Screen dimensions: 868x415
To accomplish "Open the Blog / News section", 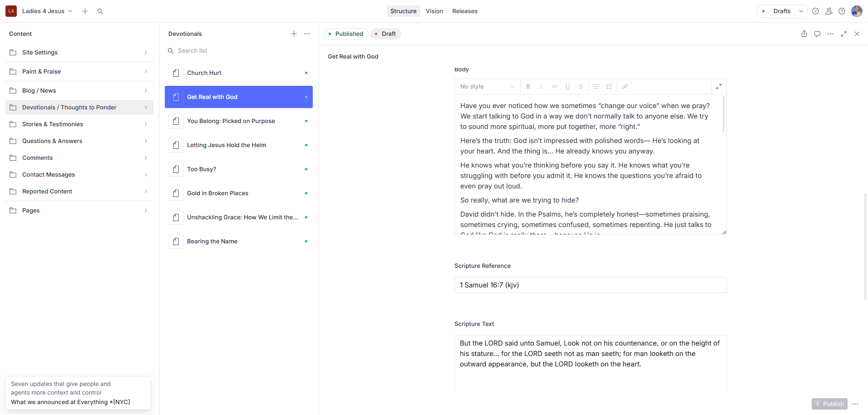I will pos(79,91).
